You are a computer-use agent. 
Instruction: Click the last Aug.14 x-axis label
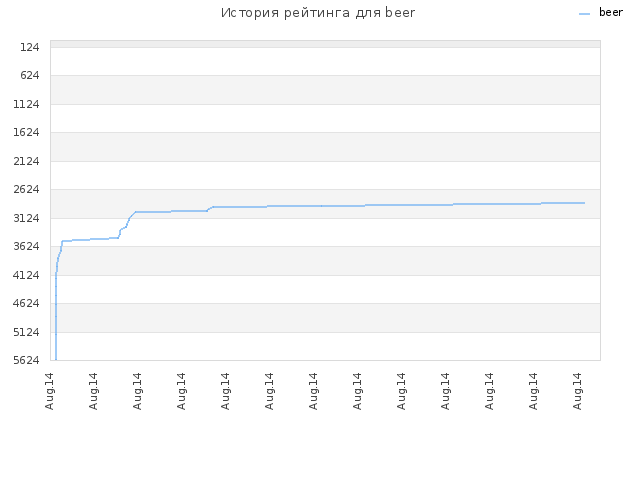pos(577,391)
